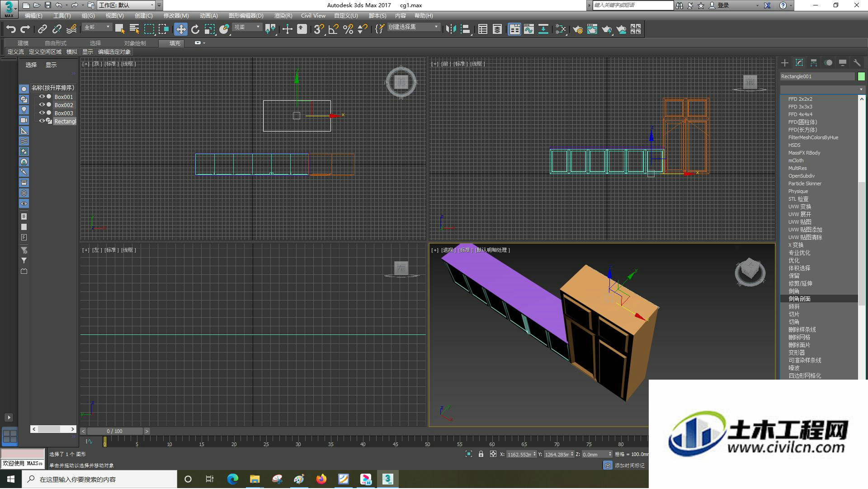Click the Render Production teapot icon

(x=607, y=29)
